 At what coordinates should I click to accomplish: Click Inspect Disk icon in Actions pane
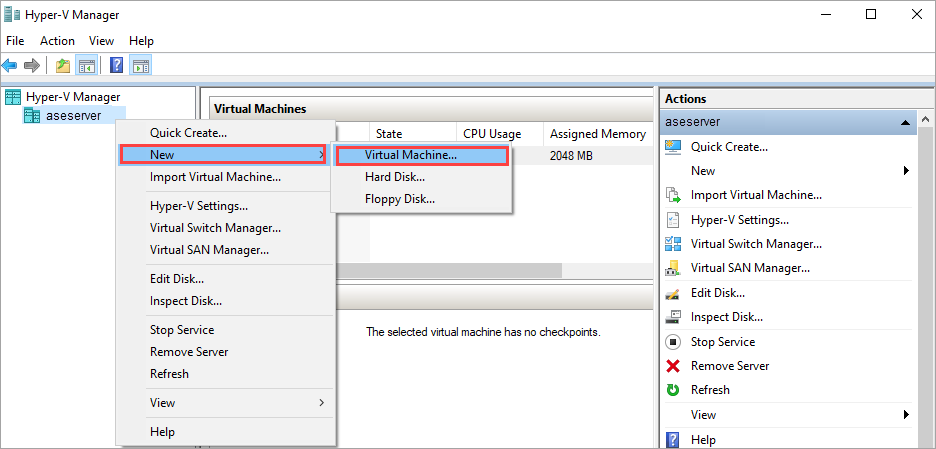pos(673,316)
